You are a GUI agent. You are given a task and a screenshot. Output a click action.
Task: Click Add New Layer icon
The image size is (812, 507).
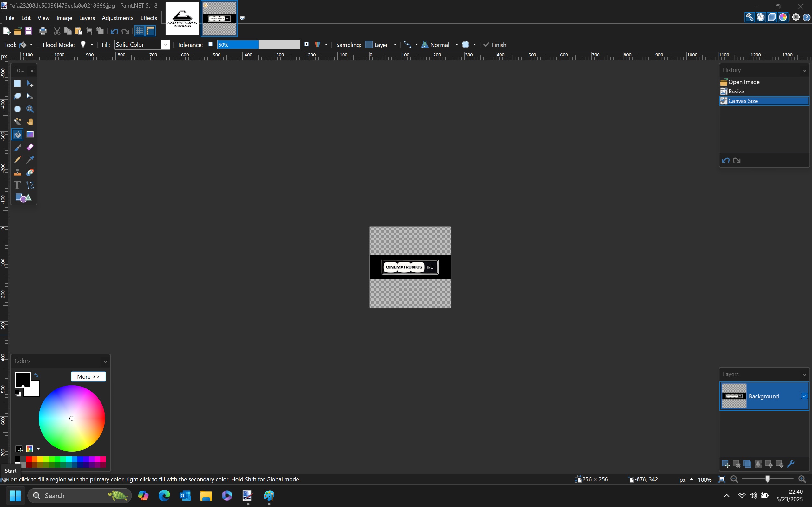coord(725,464)
